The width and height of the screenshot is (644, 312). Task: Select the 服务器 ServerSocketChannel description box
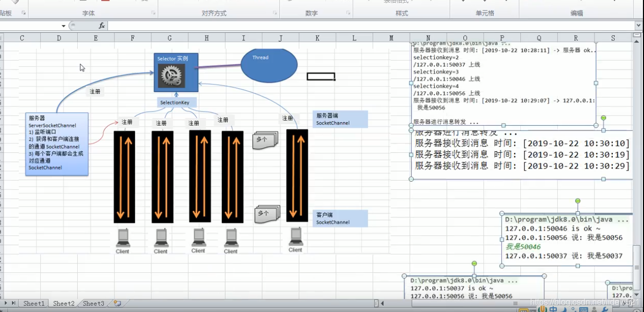click(57, 143)
